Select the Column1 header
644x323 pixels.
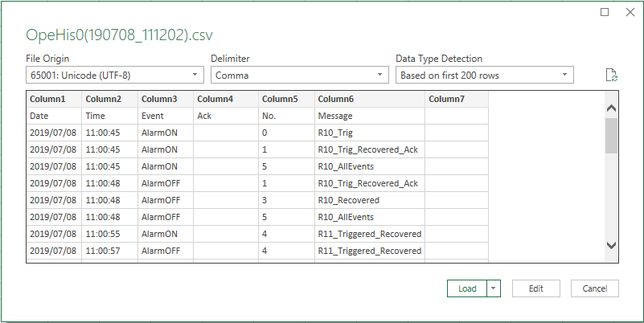(x=54, y=99)
